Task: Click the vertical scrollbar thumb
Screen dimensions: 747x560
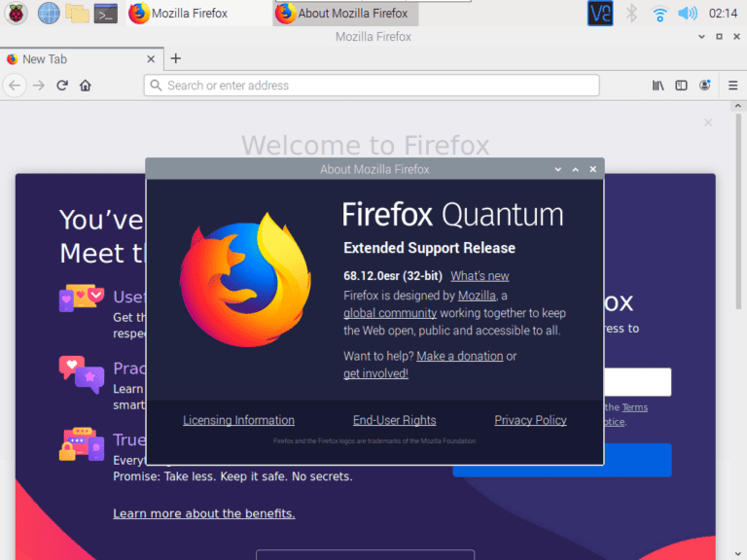Action: (738, 211)
